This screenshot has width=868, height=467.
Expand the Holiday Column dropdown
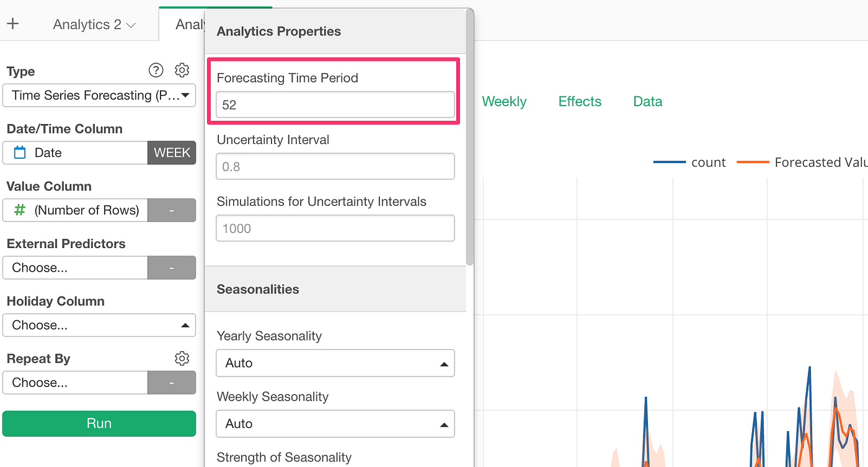[99, 325]
